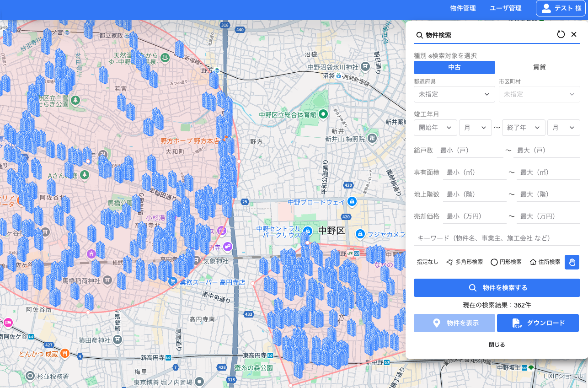This screenshot has width=588, height=388.
Task: Click the green hot spring marker
Action: (165, 57)
